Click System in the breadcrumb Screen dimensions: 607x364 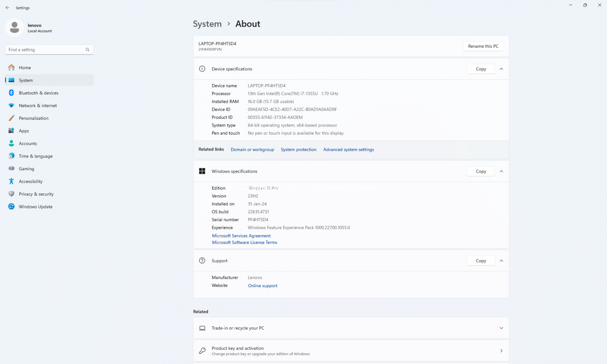[x=207, y=24]
